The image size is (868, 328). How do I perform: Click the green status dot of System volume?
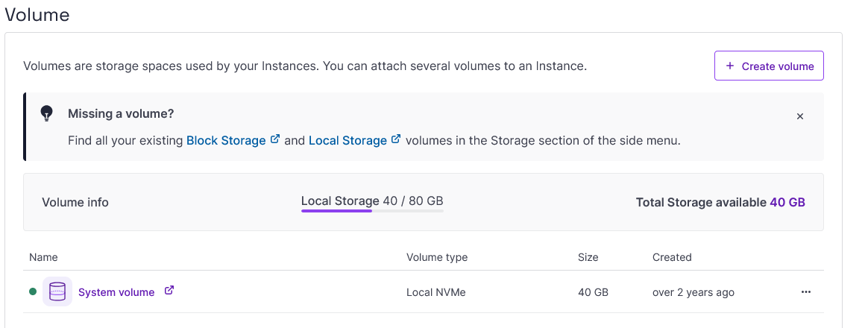(33, 292)
